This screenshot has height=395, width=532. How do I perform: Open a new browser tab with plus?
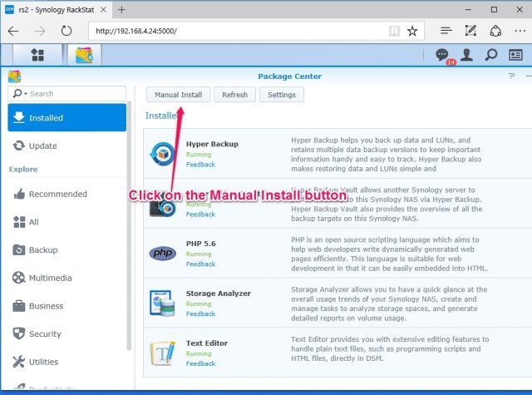[x=121, y=10]
